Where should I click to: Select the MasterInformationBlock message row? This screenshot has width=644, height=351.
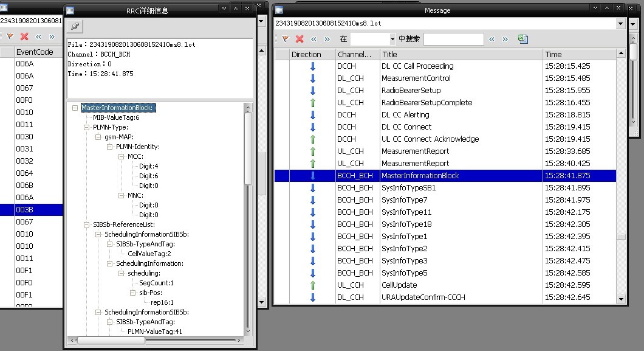click(445, 176)
